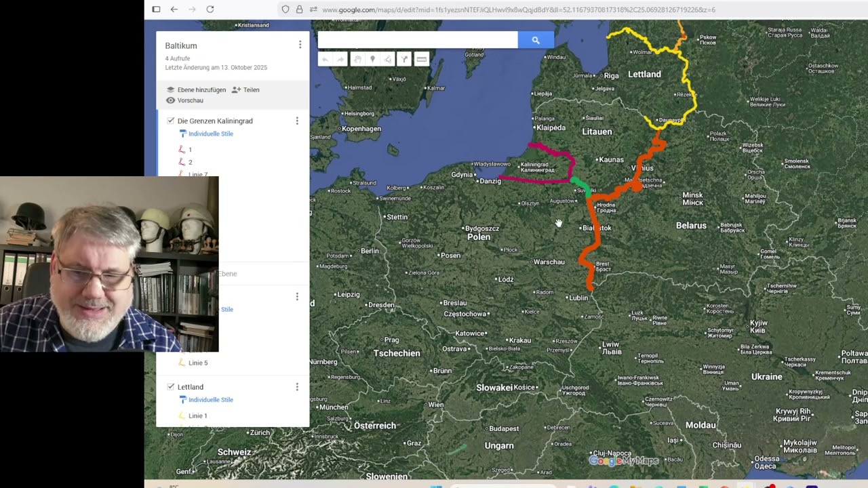Open Individuelle Stile for Lettland layer
868x488 pixels.
click(211, 400)
